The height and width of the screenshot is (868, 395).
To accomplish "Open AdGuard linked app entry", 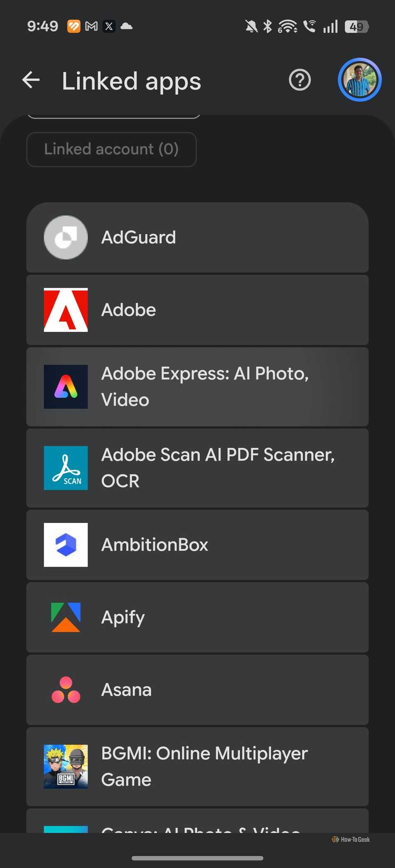I will tap(197, 238).
